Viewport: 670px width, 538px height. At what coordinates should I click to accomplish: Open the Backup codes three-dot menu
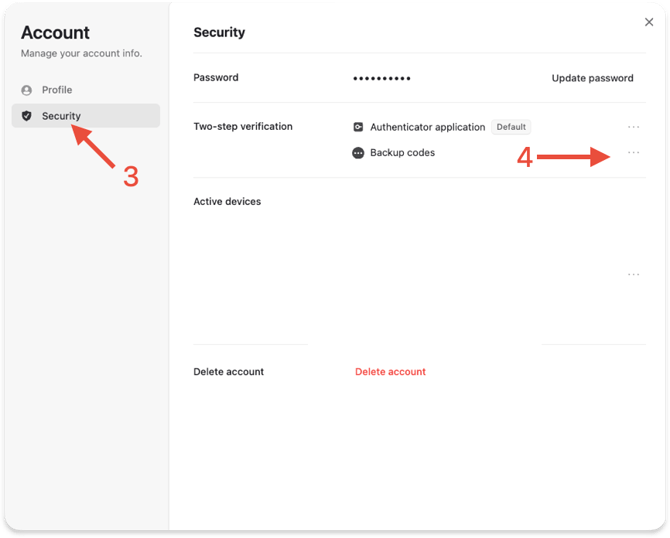633,153
